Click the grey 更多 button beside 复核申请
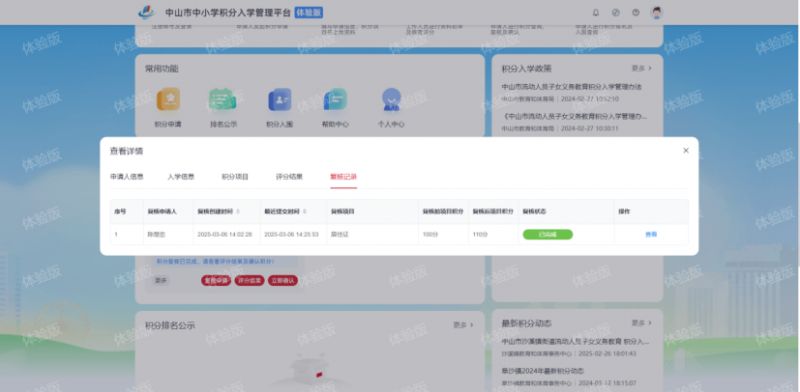Image resolution: width=800 pixels, height=392 pixels. [161, 281]
